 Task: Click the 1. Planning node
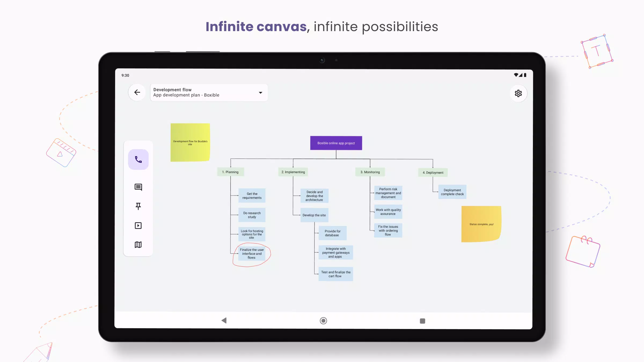[230, 172]
